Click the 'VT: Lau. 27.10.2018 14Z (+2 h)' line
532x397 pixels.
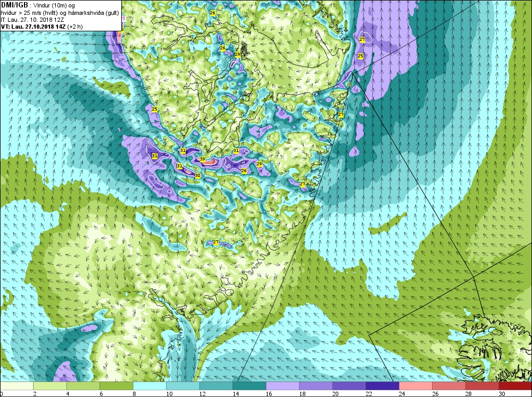[x=41, y=27]
